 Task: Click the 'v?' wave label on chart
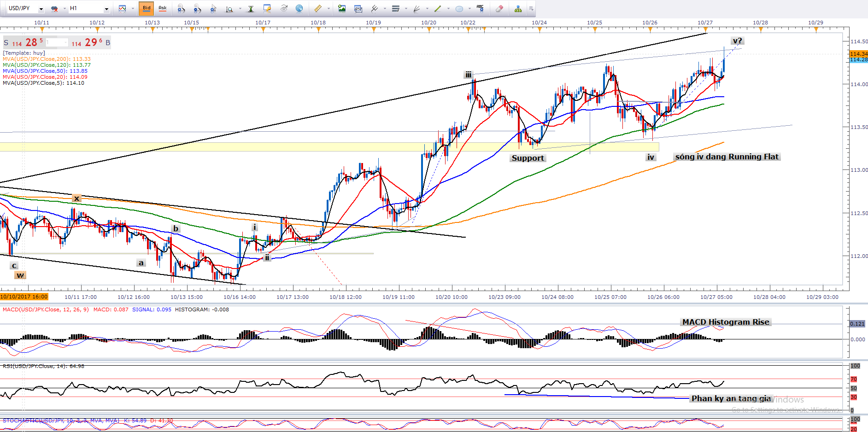coord(737,41)
